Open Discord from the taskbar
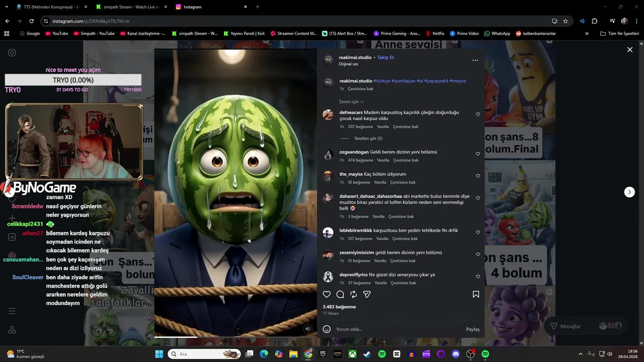Viewport: 644px width, 362px height. [x=456, y=354]
